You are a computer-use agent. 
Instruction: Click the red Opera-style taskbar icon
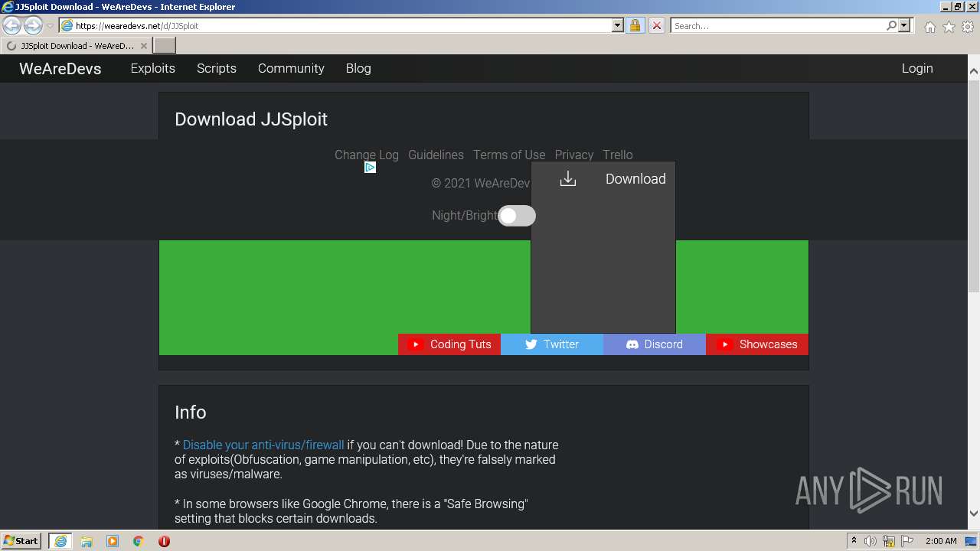[164, 541]
